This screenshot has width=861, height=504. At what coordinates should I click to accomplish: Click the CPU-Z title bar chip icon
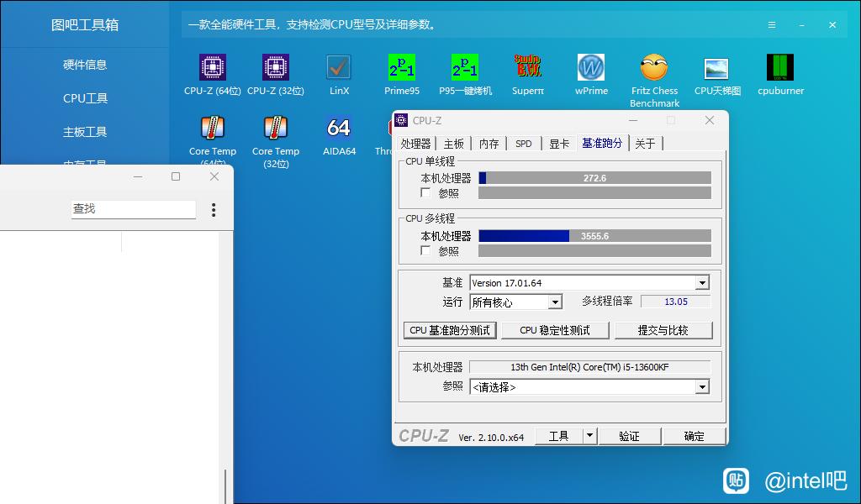click(401, 120)
